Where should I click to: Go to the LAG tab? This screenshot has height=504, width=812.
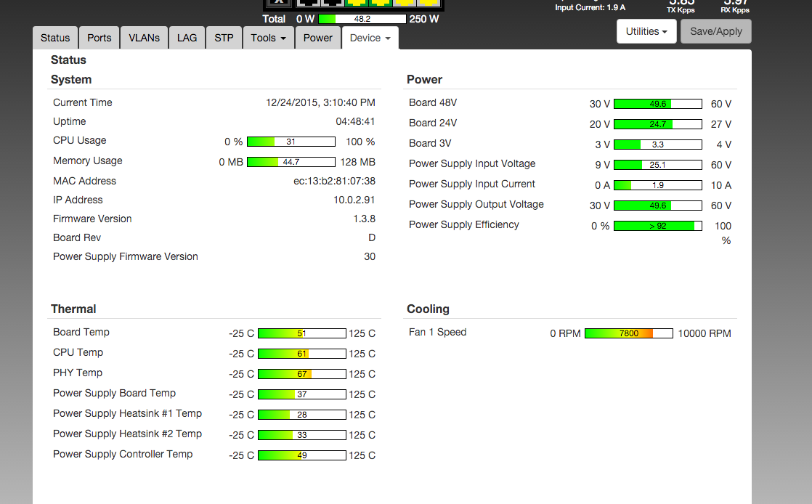click(x=187, y=38)
